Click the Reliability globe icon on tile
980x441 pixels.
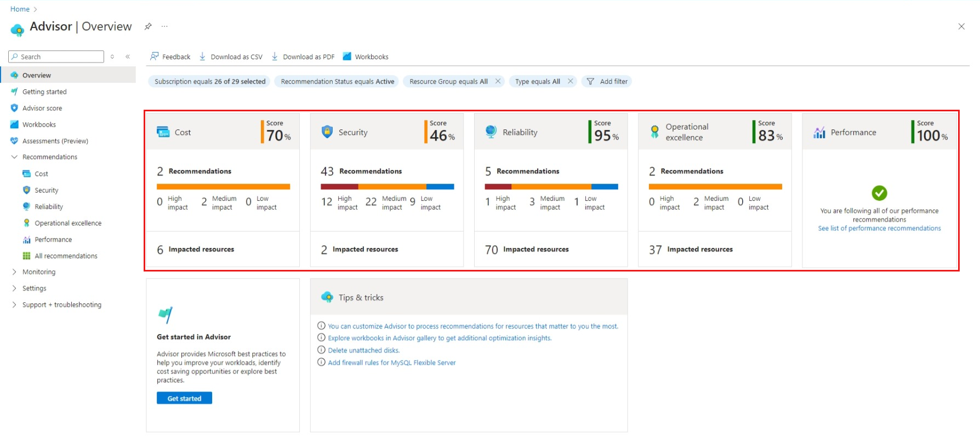coord(491,132)
